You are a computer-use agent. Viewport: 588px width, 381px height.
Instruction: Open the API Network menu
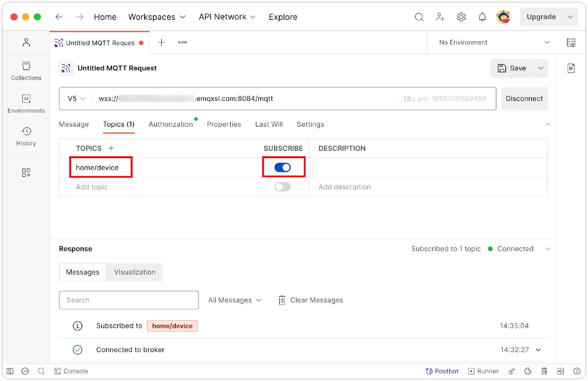[227, 17]
